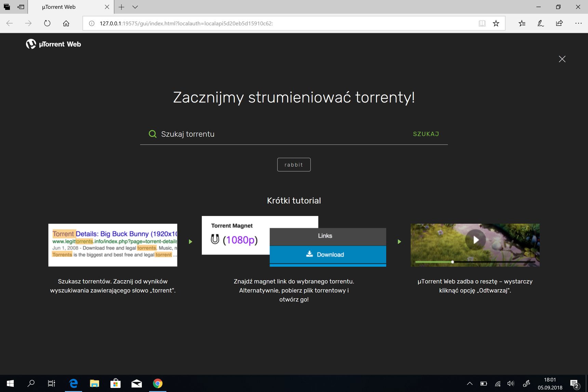Open the browser home page
This screenshot has width=588, height=392.
pos(66,23)
